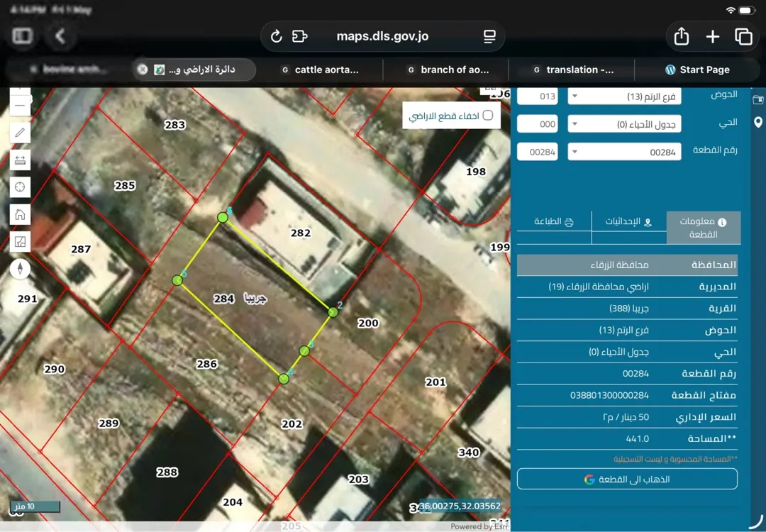The image size is (766, 532).
Task: Select the pencil draw tool
Action: 20,133
